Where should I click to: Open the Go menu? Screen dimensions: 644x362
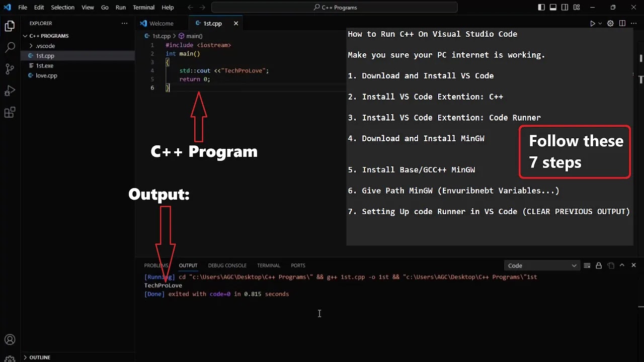[x=105, y=8]
